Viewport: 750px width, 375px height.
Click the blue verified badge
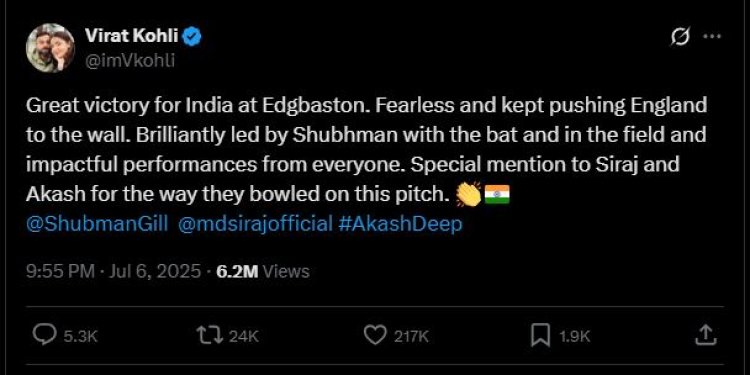(192, 37)
